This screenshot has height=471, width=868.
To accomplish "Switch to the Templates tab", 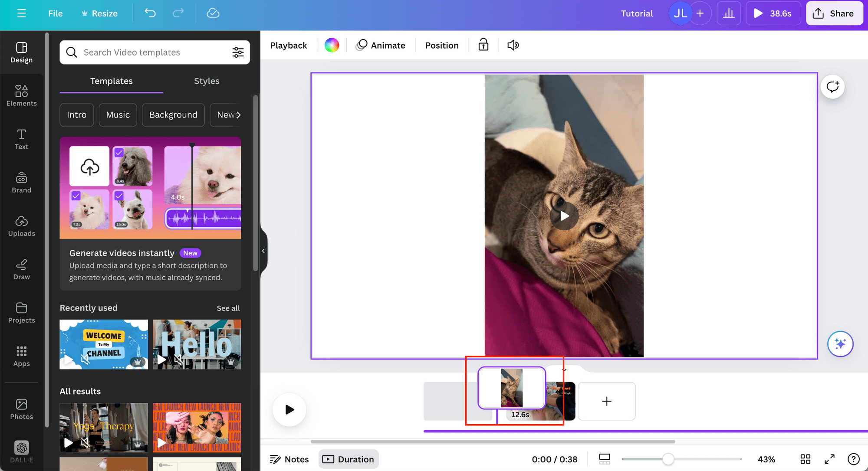I will coord(112,81).
